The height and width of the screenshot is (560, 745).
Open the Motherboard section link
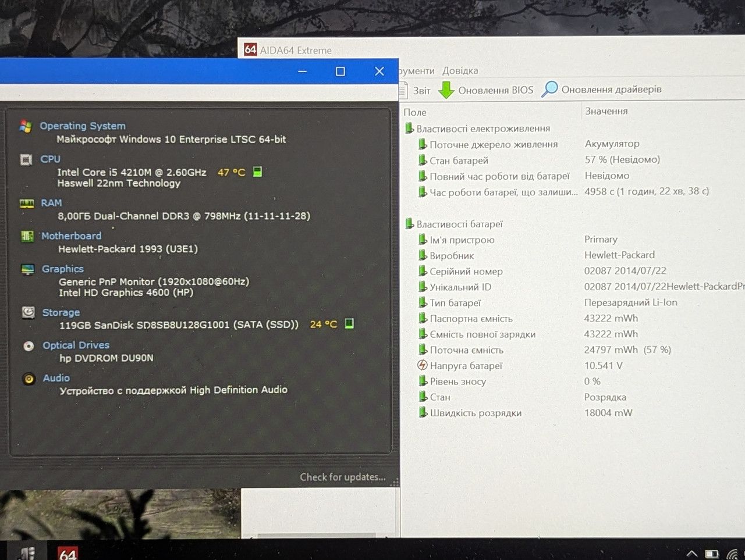[71, 236]
